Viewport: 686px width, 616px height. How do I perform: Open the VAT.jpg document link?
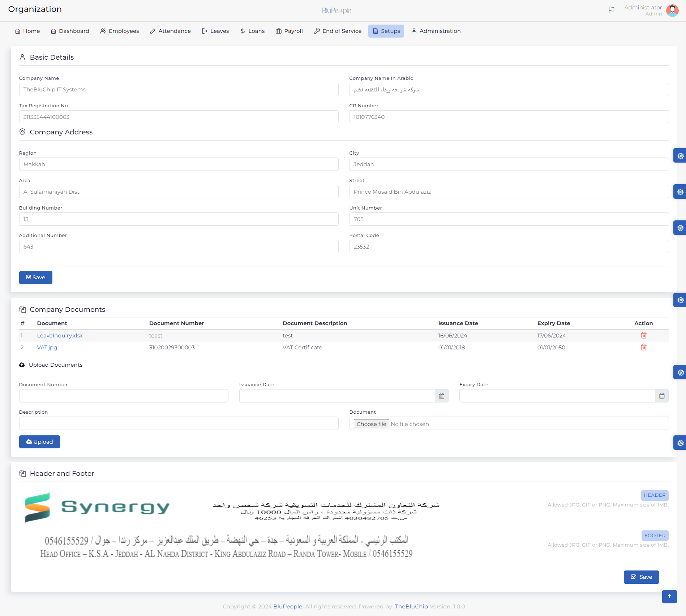click(x=47, y=347)
